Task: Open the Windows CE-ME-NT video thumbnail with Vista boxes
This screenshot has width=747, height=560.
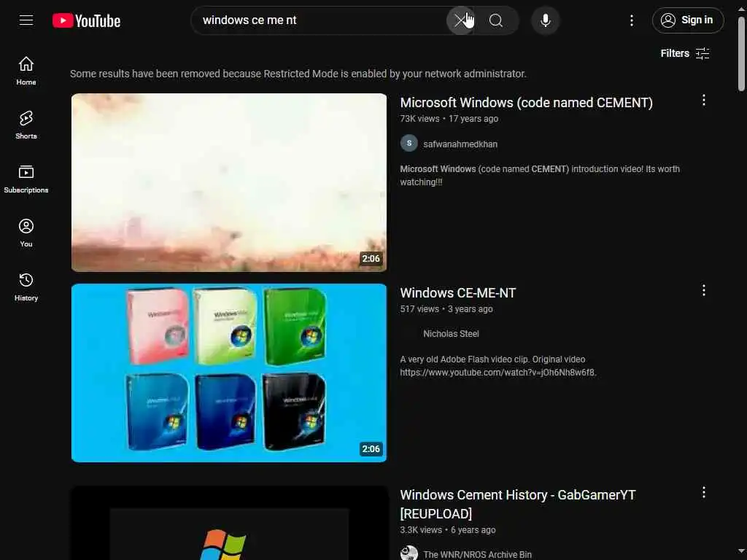Action: pyautogui.click(x=229, y=373)
